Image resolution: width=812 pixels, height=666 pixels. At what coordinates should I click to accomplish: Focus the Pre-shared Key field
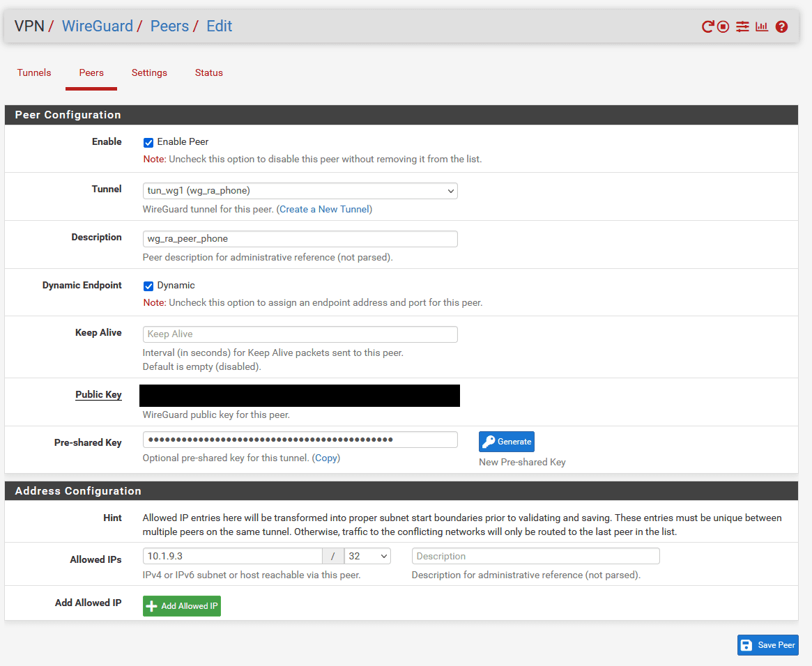coord(300,440)
